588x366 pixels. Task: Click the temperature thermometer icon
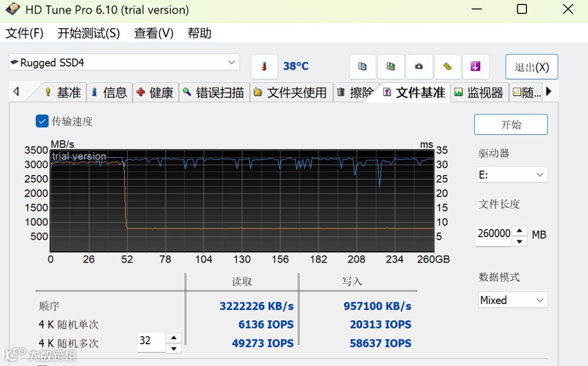(x=264, y=66)
